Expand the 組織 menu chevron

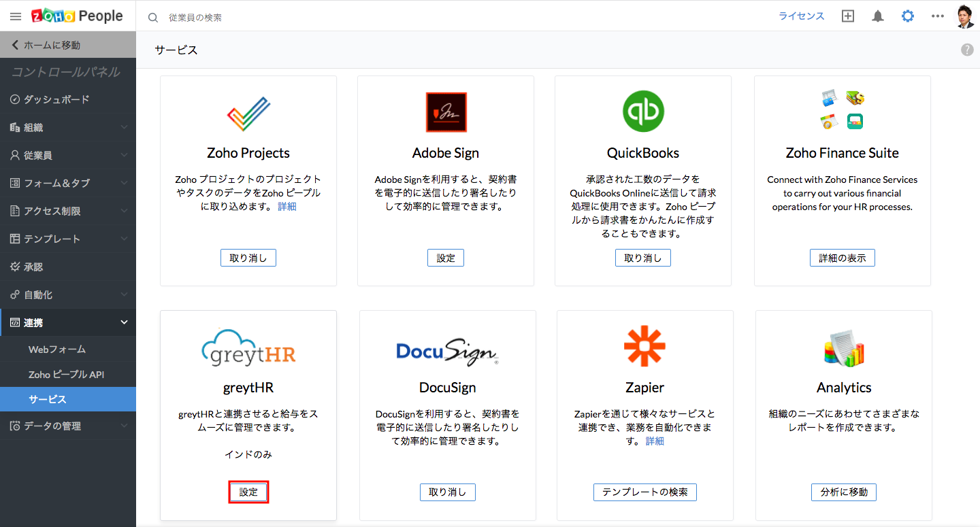[124, 127]
